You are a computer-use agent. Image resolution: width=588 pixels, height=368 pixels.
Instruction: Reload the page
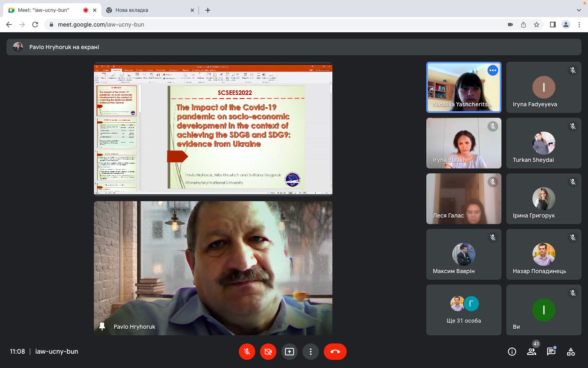click(35, 25)
